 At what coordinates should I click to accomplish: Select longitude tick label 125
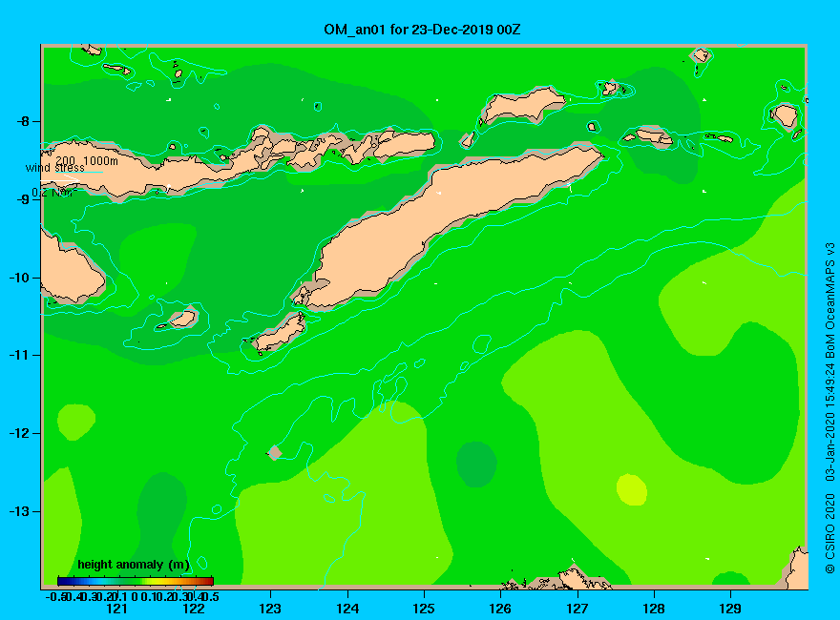tap(424, 609)
